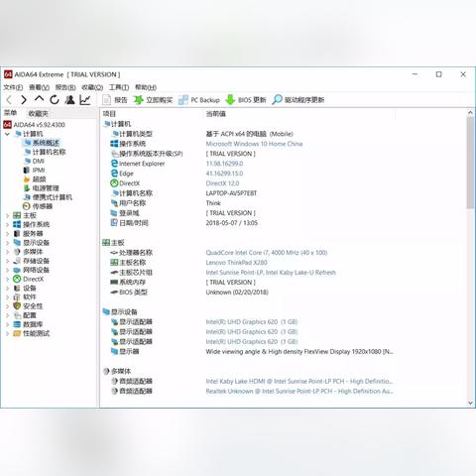Open PC Backup from the toolbar
The width and height of the screenshot is (476, 476).
coord(198,100)
